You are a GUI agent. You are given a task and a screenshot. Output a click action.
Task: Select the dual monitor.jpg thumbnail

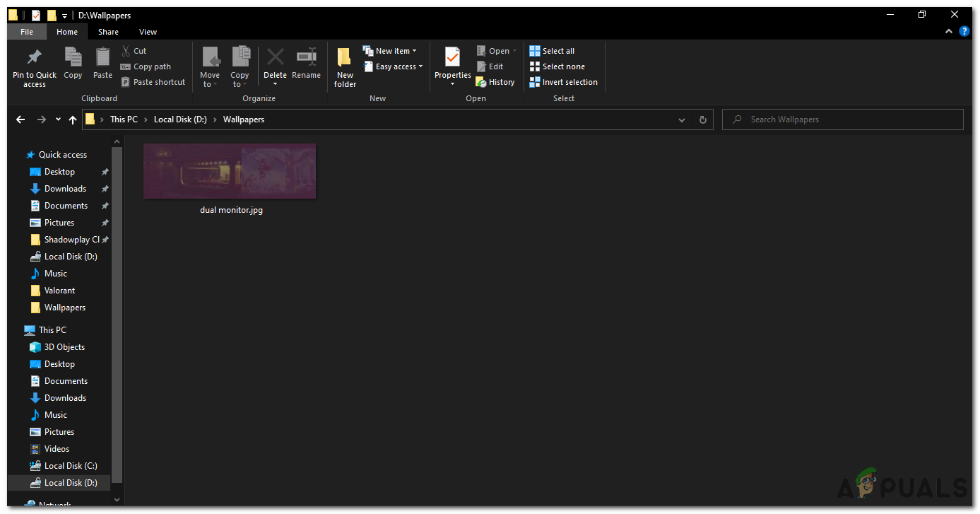click(230, 170)
